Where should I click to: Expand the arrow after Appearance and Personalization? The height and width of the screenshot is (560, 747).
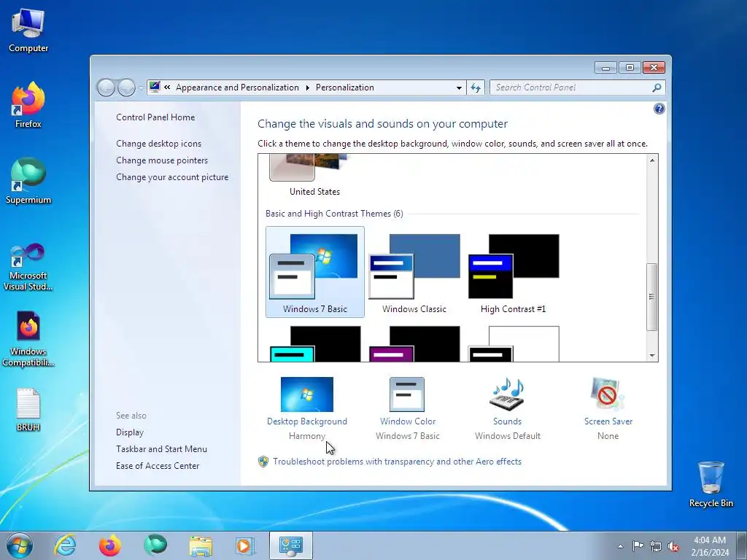click(x=307, y=87)
